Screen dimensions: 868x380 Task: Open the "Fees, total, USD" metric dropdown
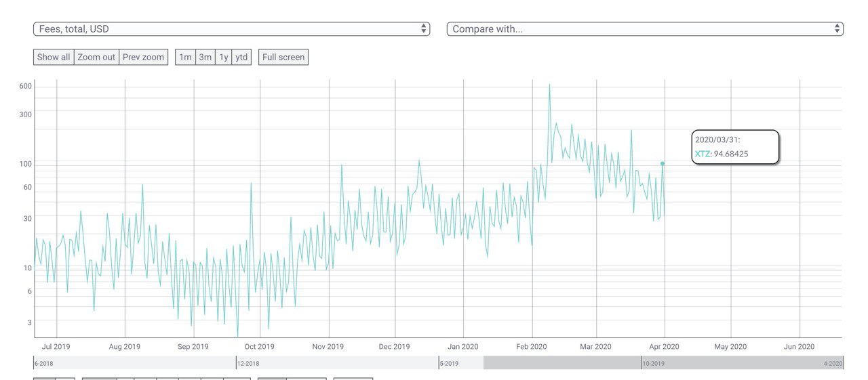(231, 29)
